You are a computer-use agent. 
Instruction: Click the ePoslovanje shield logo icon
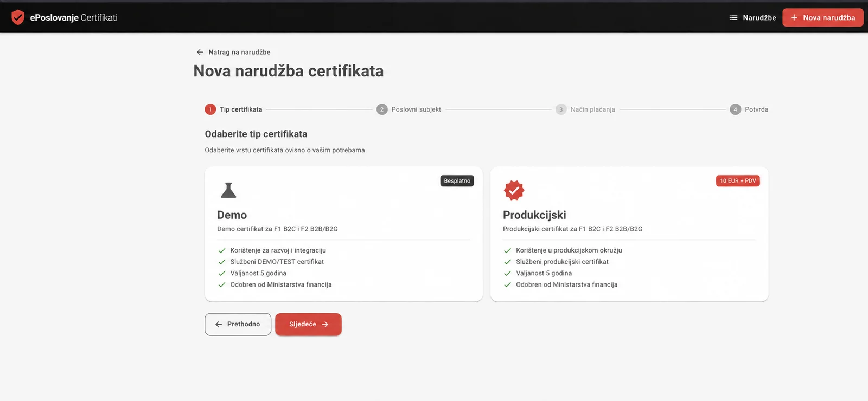(x=18, y=17)
